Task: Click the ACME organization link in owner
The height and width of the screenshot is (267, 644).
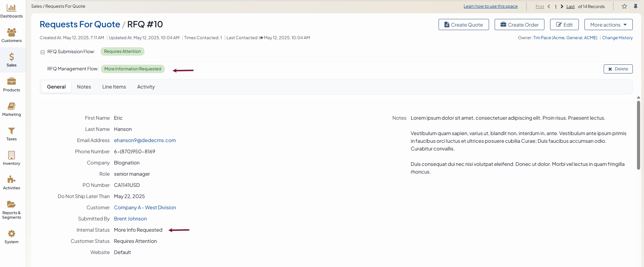Action: [x=590, y=38]
